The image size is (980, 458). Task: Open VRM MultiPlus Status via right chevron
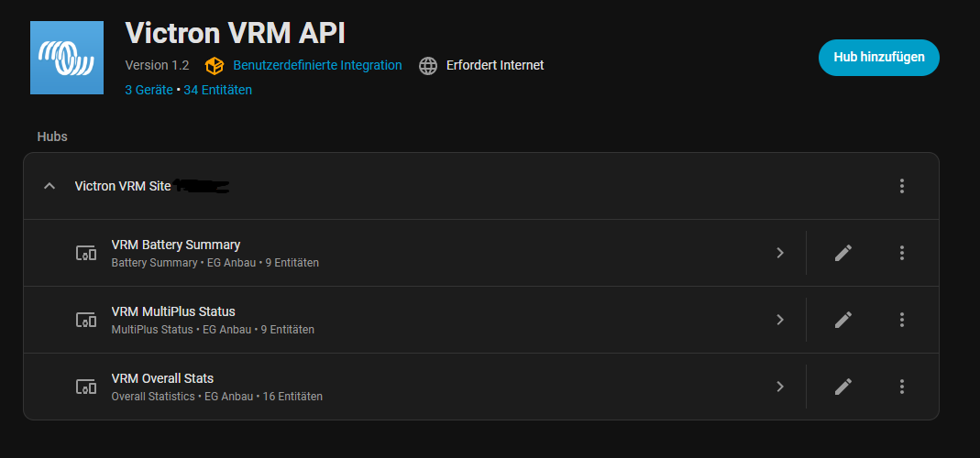[780, 320]
